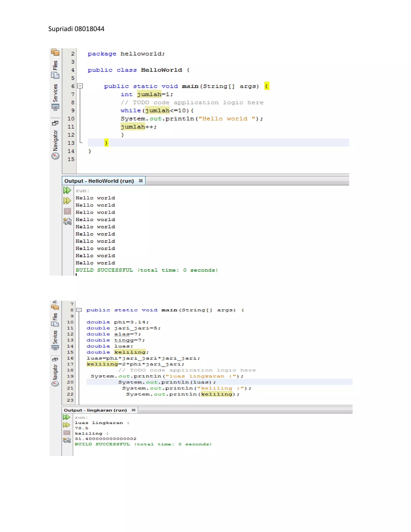Image resolution: width=411 pixels, height=532 pixels.
Task: Click line number 15 in the HelloWorld gutter
Action: coord(71,159)
